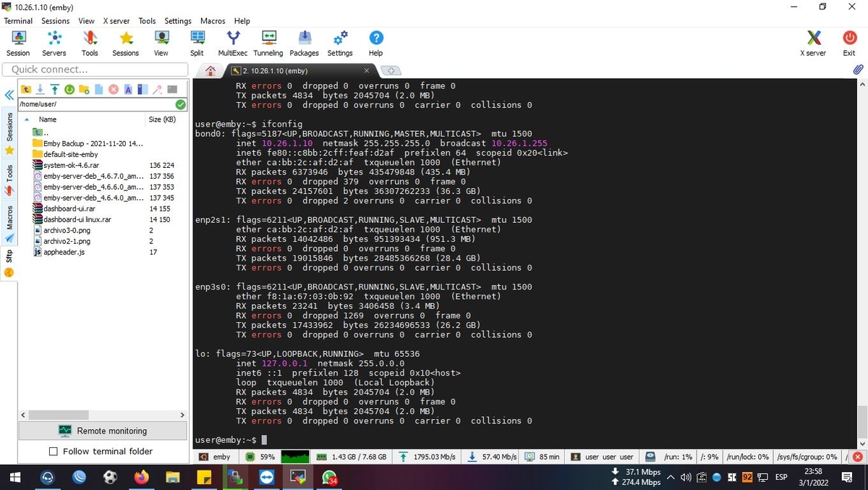Open WhatsApp from the taskbar
The width and height of the screenshot is (868, 490).
click(329, 477)
